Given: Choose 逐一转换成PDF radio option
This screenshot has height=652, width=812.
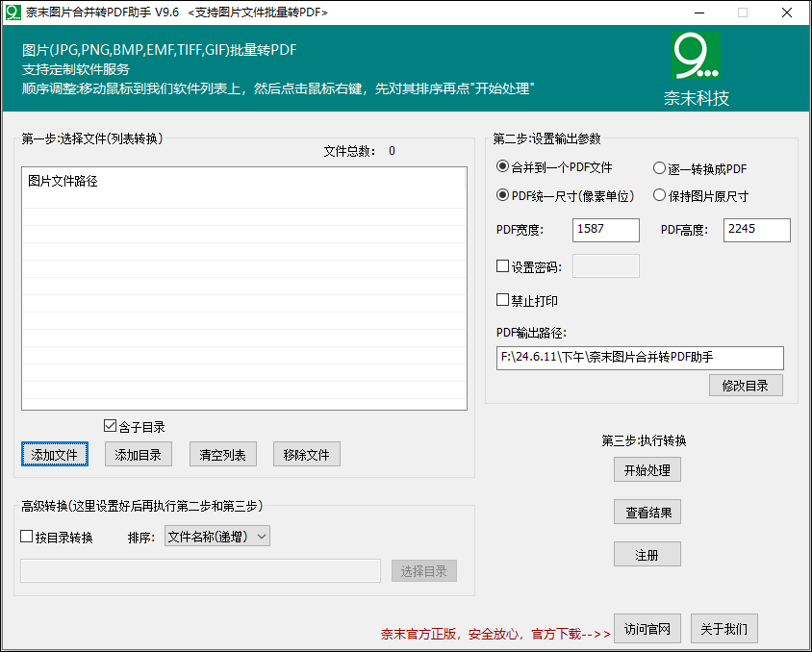Looking at the screenshot, I should point(659,168).
